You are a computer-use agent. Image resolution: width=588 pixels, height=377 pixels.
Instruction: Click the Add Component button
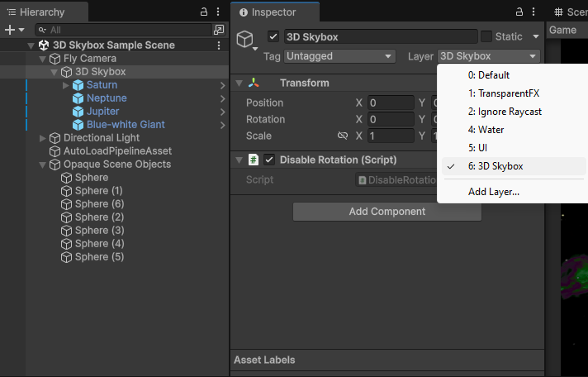tap(386, 212)
